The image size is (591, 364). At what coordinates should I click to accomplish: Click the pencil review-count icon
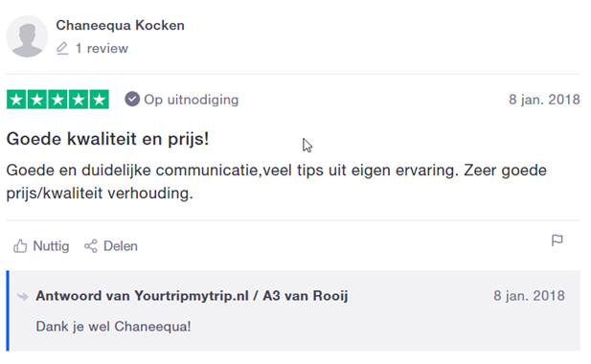62,49
